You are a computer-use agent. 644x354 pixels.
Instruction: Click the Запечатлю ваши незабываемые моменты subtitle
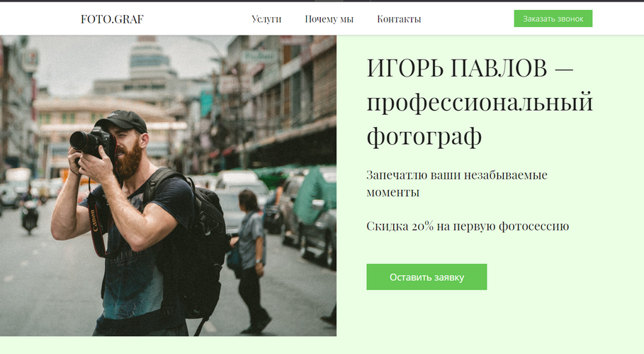(x=457, y=183)
